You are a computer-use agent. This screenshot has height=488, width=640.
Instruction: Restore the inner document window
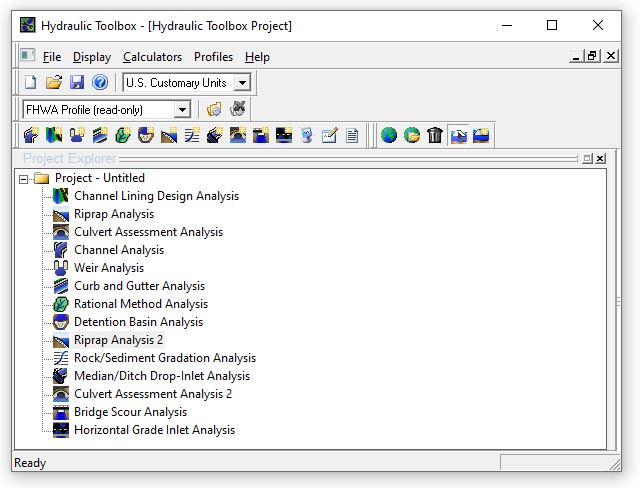[593, 55]
